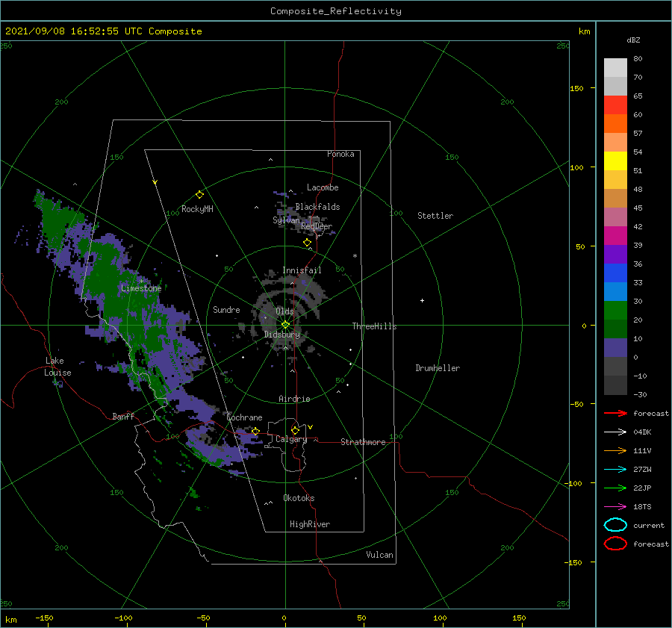Screen dimensions: 672x628
Task: Click the yellow diamond marker in Calgary
Action: tap(295, 430)
